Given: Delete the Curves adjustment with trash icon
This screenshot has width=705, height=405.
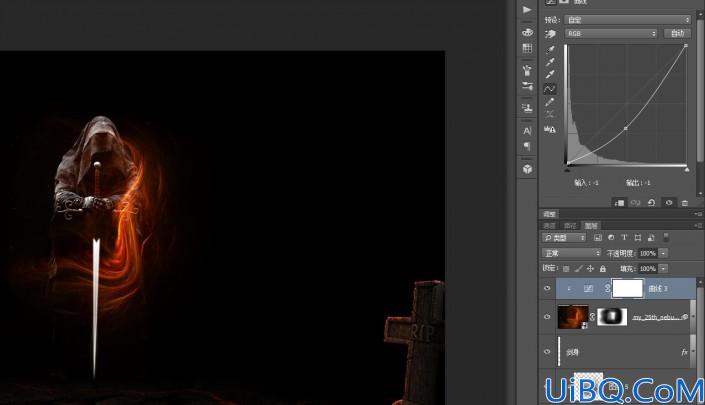Looking at the screenshot, I should [x=685, y=203].
